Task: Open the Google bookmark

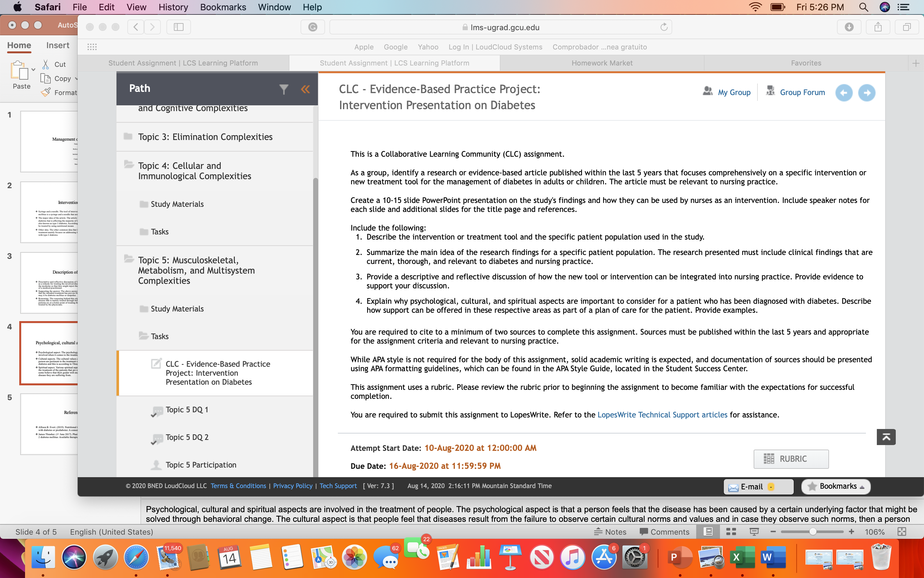Action: 396,47
